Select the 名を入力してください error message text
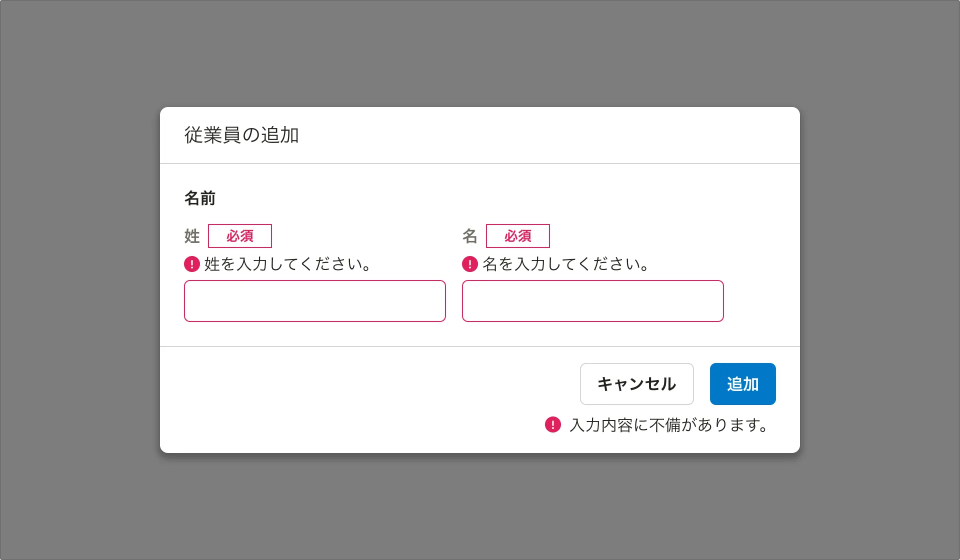 coord(566,264)
